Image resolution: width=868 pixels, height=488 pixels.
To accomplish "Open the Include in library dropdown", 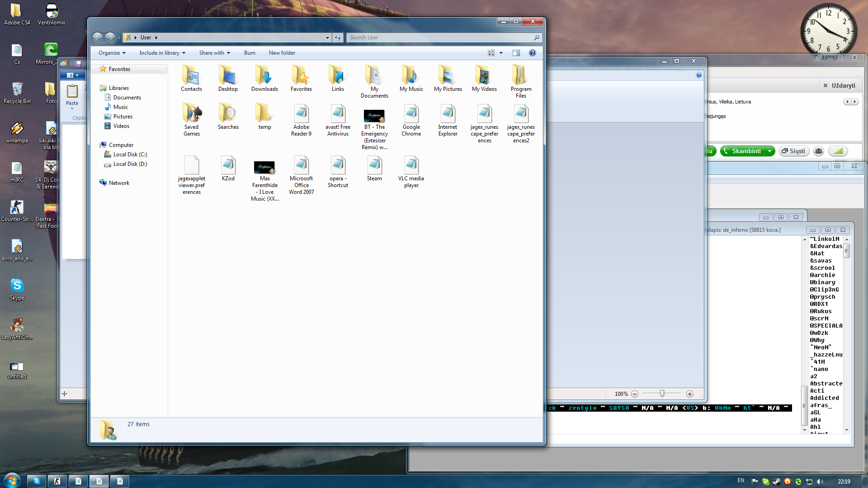I will coord(162,53).
